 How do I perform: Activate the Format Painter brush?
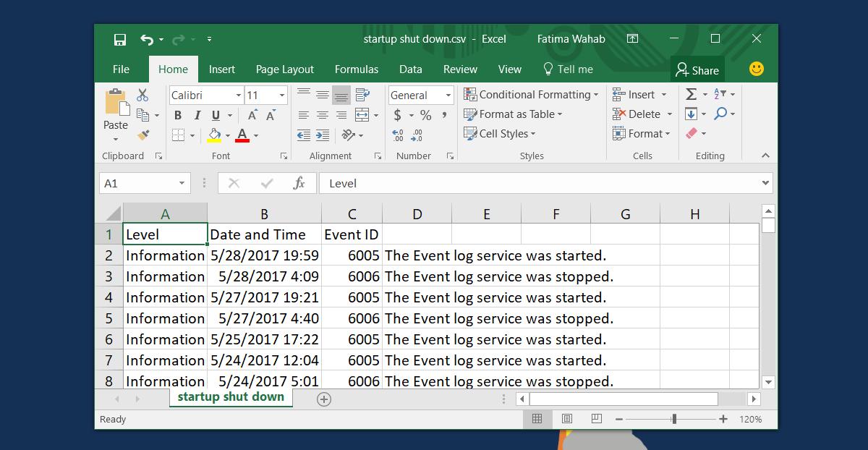pos(143,135)
